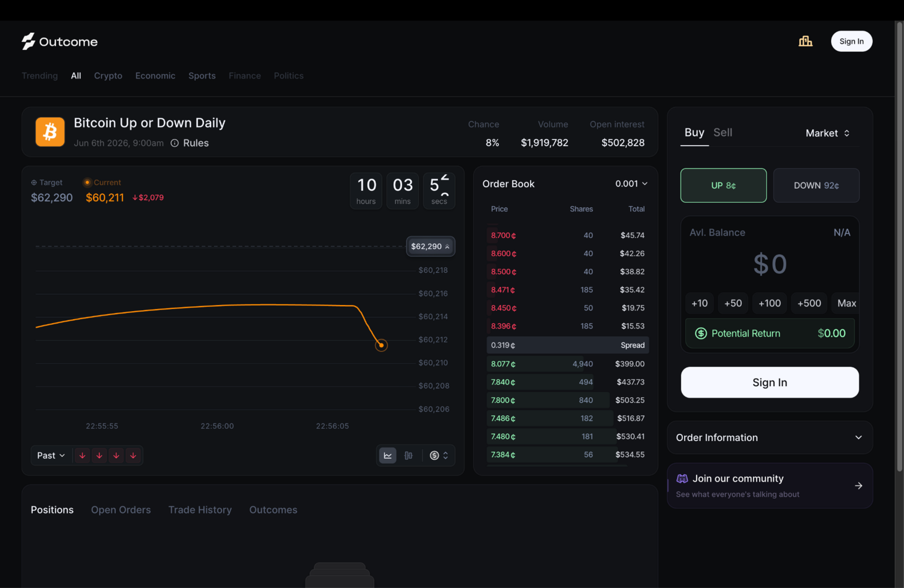Click the Open interest $502,828 value

[x=623, y=143]
